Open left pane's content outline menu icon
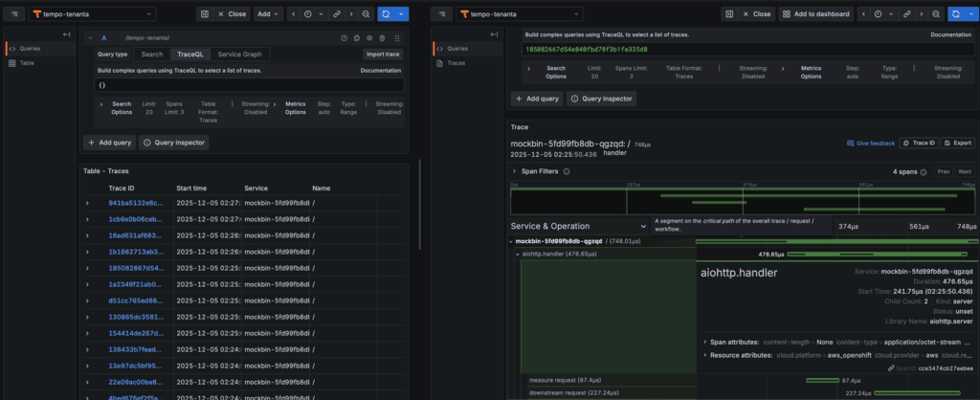The image size is (980, 400). (x=14, y=13)
